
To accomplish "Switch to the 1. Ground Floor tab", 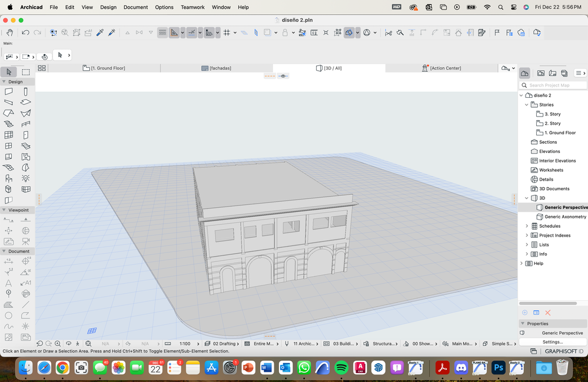I will [x=104, y=68].
